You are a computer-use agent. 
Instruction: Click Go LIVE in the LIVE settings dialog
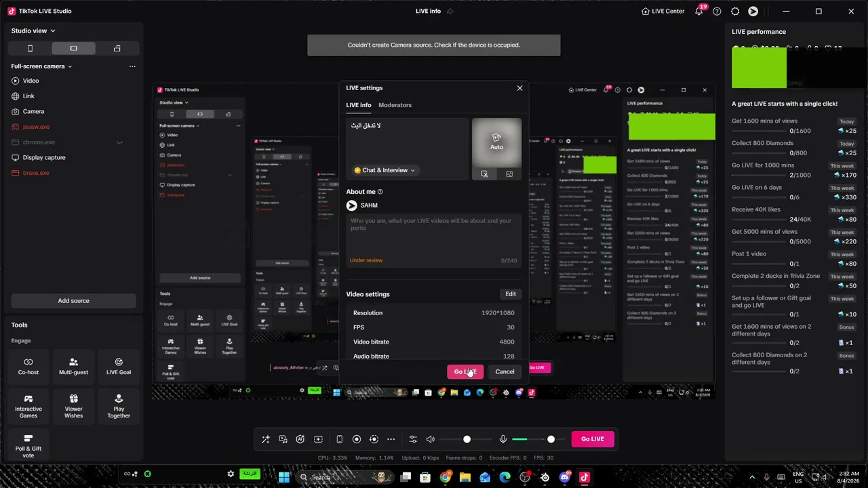pyautogui.click(x=465, y=371)
